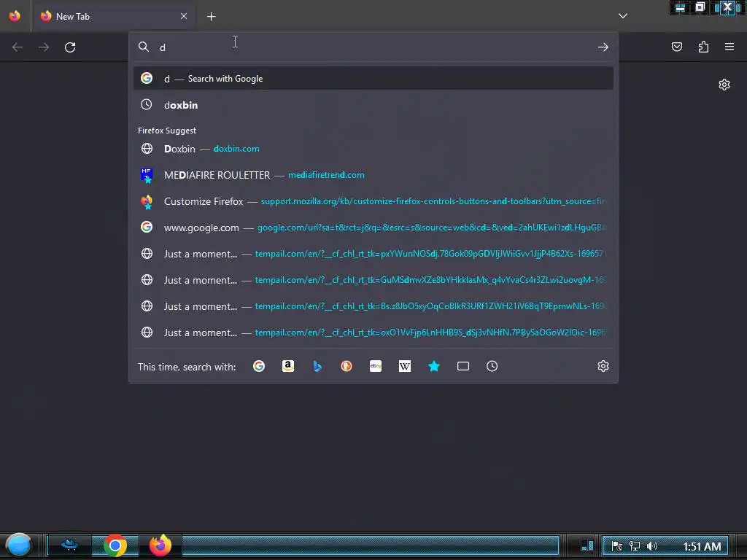Open the Firefox application menu hamburger

pos(729,47)
